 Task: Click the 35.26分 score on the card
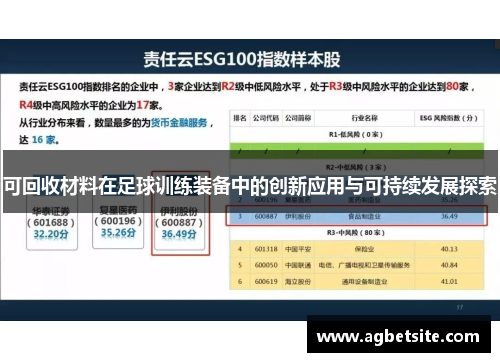click(118, 233)
